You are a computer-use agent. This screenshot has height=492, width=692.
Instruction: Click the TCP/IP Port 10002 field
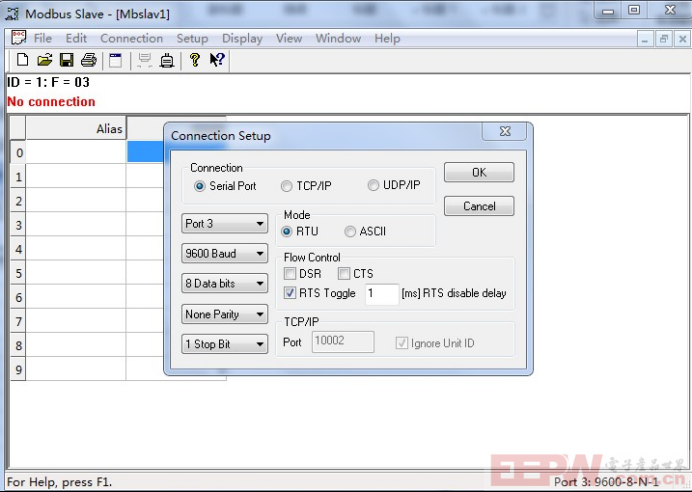tap(343, 342)
